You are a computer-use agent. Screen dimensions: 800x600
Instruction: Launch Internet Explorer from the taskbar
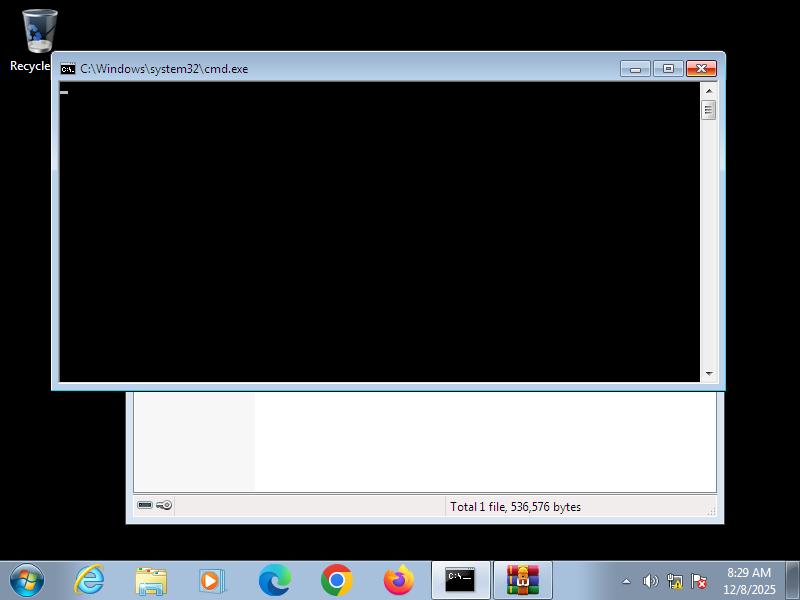pos(90,580)
